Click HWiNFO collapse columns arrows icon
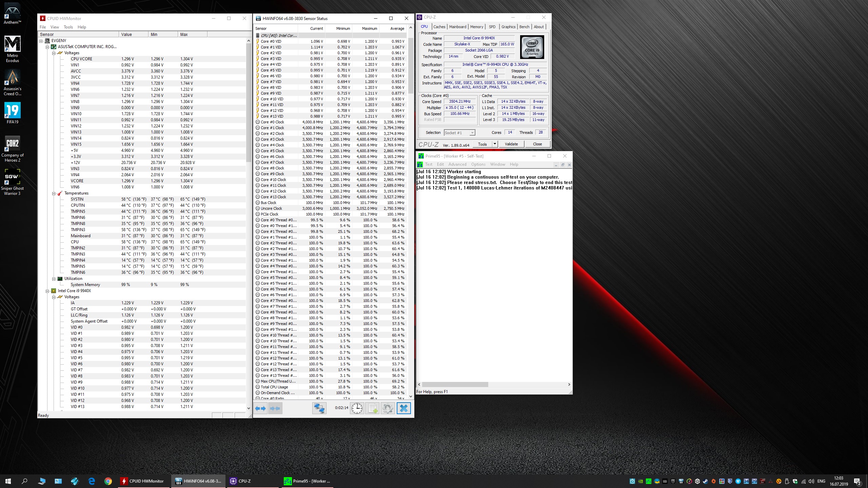This screenshot has height=488, width=868. click(275, 408)
